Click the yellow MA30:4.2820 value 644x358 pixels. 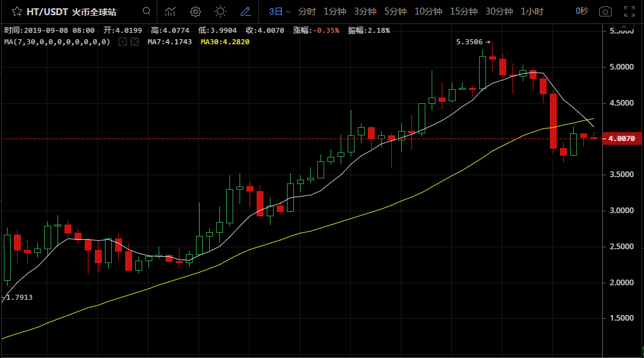tap(224, 42)
